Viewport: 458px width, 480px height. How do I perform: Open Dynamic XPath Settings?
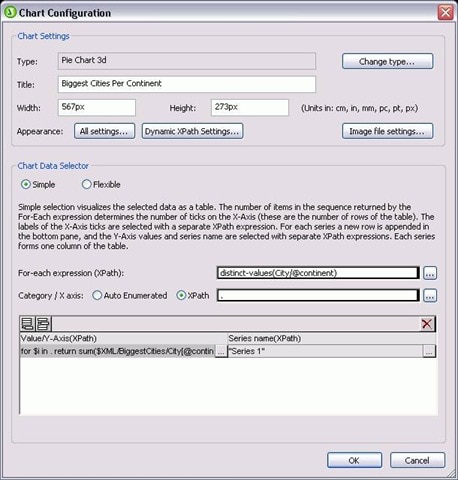[x=192, y=131]
